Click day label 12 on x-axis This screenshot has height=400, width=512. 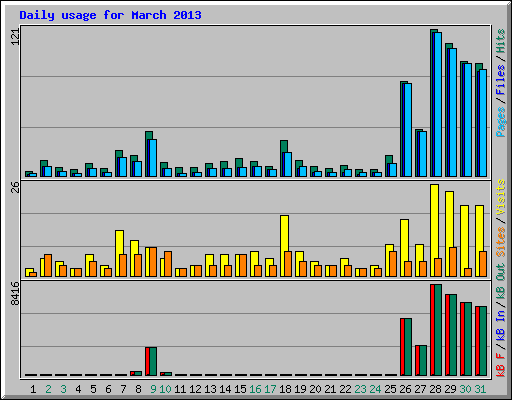point(195,389)
